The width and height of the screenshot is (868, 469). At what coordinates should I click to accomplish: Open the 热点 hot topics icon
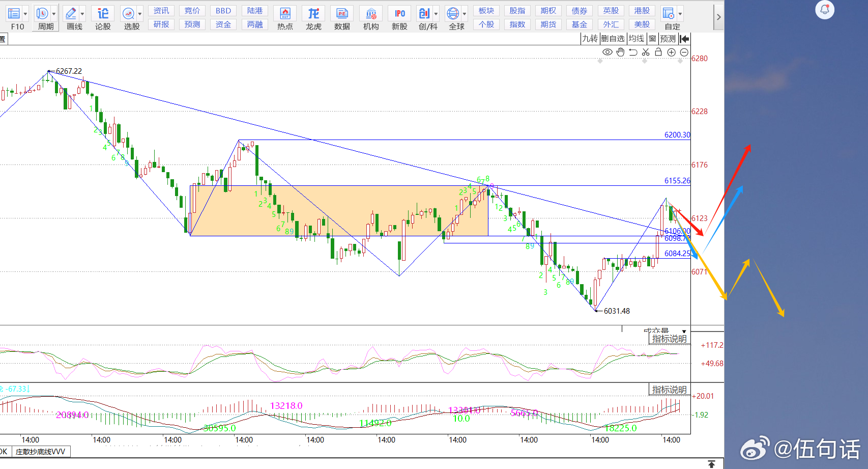[x=285, y=13]
